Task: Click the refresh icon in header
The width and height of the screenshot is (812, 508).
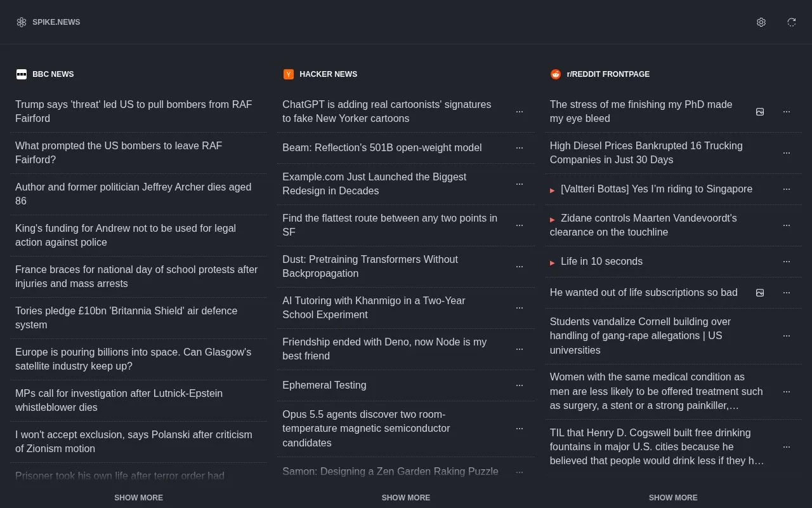Action: coord(792,22)
